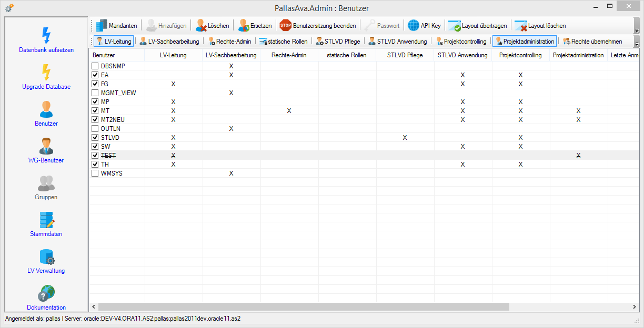Click the horizontal scrollbar left arrow
The height and width of the screenshot is (328, 644).
coord(94,306)
